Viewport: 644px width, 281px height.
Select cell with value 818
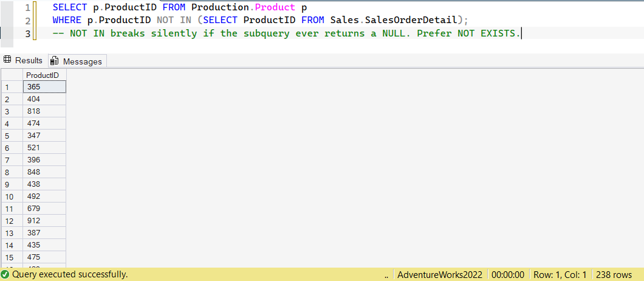[x=44, y=111]
